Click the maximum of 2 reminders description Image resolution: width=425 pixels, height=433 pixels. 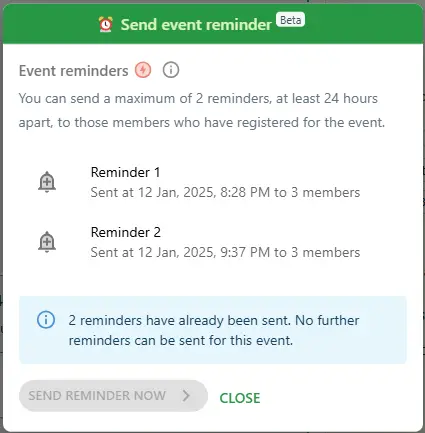pos(202,110)
